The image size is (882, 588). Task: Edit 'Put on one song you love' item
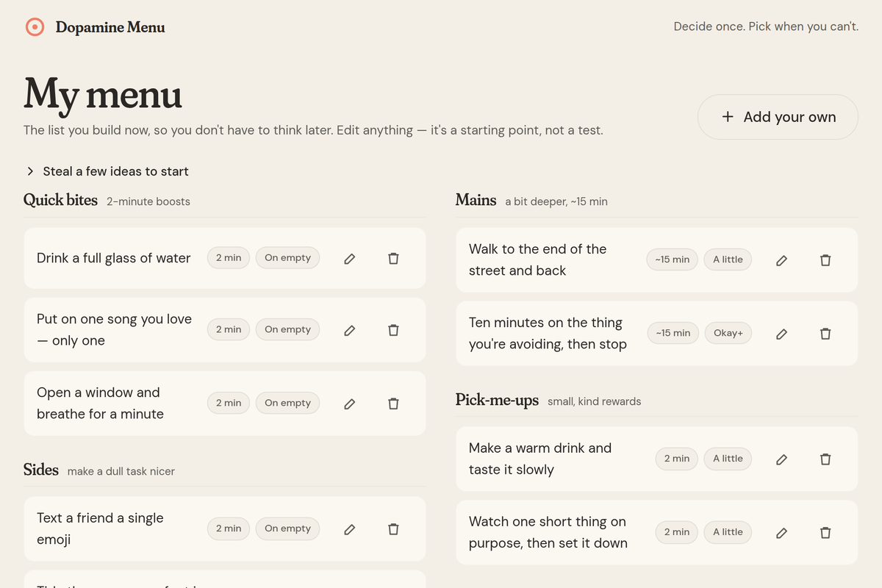pyautogui.click(x=350, y=330)
